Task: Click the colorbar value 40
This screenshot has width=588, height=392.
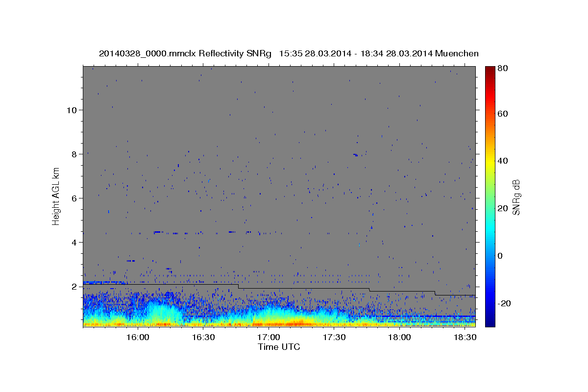Action: point(502,161)
